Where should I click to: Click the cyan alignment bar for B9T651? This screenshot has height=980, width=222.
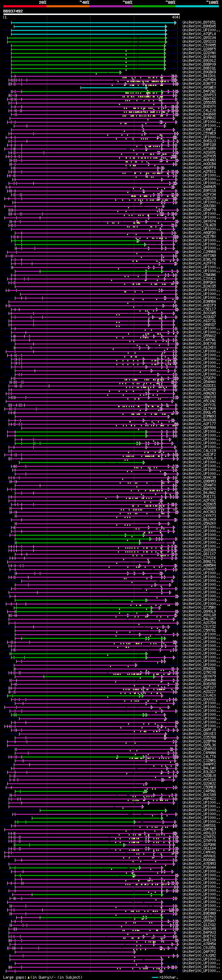tap(94, 23)
